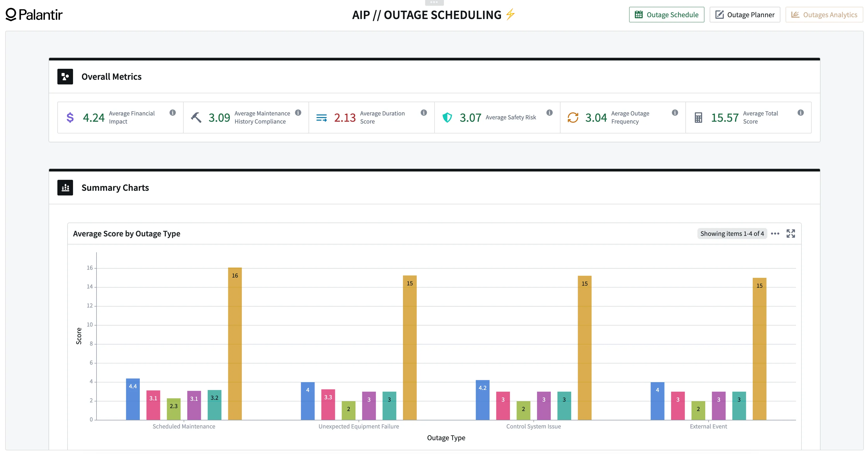Screen dimensions: 868x454
Task: Click the refresh Outage Frequency icon
Action: tap(572, 117)
